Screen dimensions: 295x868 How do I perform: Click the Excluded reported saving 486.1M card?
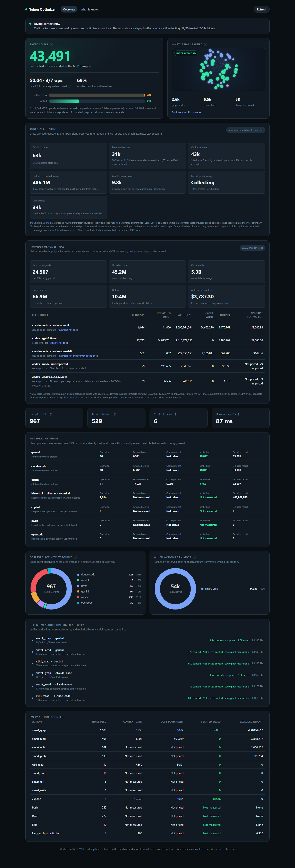(68, 182)
